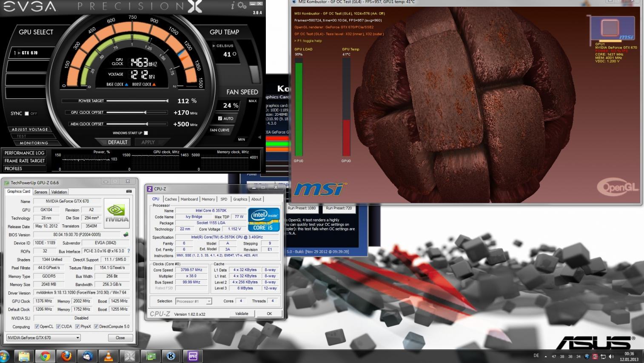Screen dimensions: 644x363
Task: Toggle PhysX checkbox in GPU-Z
Action: (x=77, y=326)
